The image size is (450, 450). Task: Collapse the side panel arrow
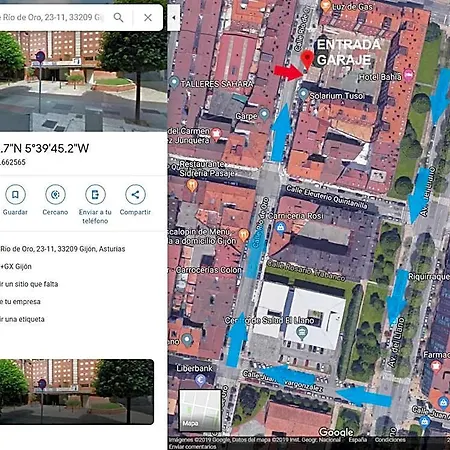click(x=174, y=17)
